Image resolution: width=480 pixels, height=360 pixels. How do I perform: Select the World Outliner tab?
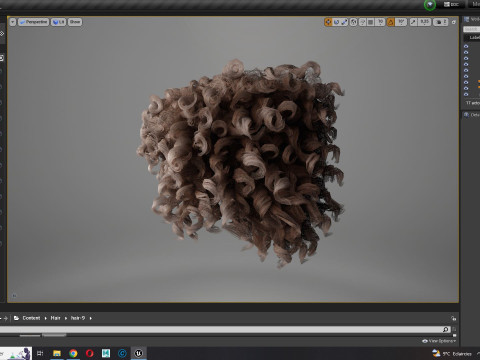coord(471,19)
